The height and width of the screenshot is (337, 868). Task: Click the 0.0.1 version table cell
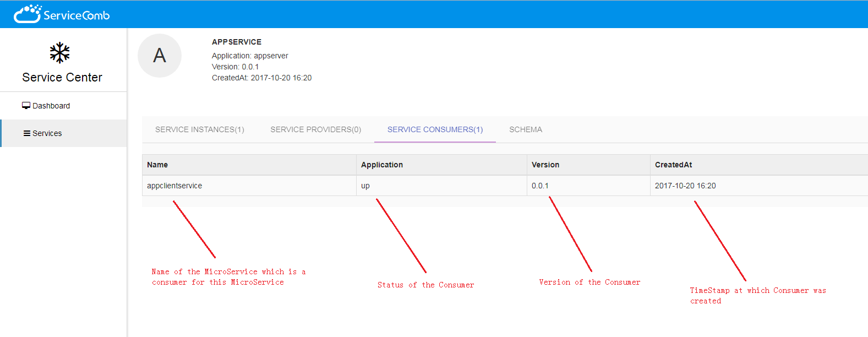point(540,186)
